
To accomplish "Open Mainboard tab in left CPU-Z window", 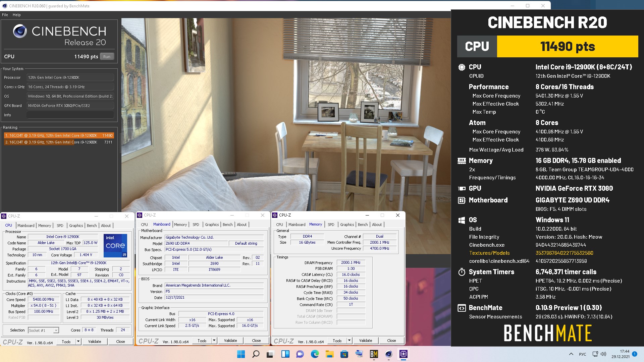I will [x=26, y=226].
